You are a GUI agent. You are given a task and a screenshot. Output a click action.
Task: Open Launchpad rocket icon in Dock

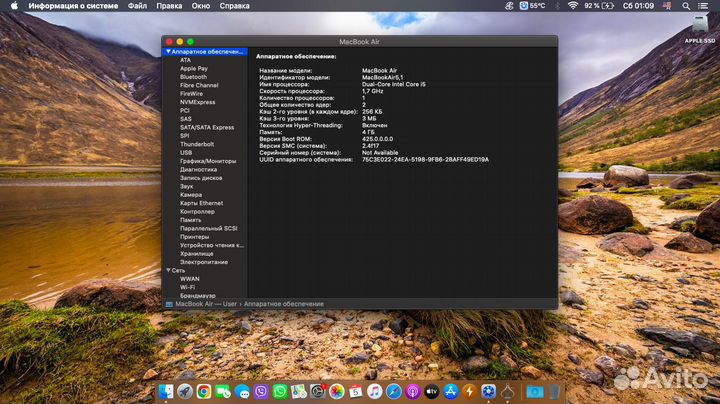tap(185, 392)
